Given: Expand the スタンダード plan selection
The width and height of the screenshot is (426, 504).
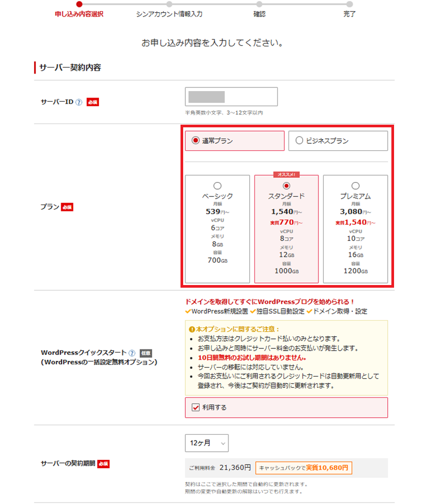Looking at the screenshot, I should point(286,185).
